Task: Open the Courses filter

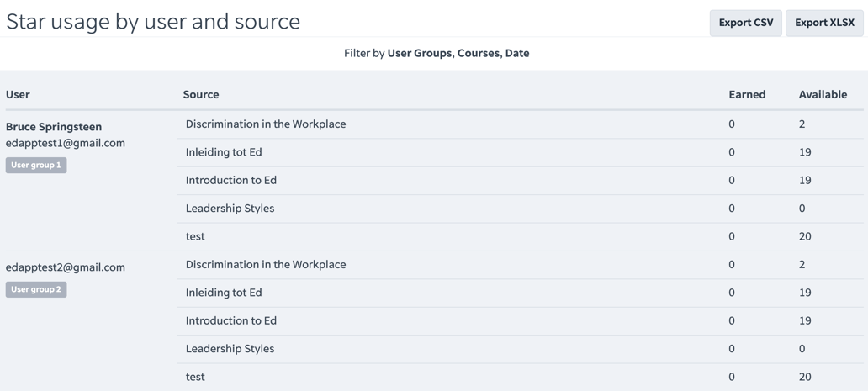Action: (x=479, y=53)
